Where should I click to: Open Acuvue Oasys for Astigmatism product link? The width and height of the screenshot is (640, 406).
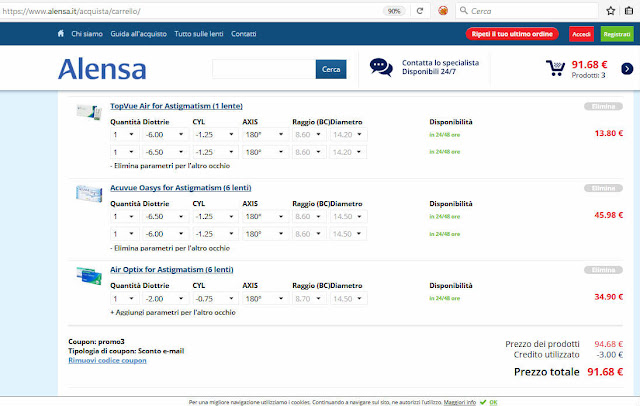(181, 188)
